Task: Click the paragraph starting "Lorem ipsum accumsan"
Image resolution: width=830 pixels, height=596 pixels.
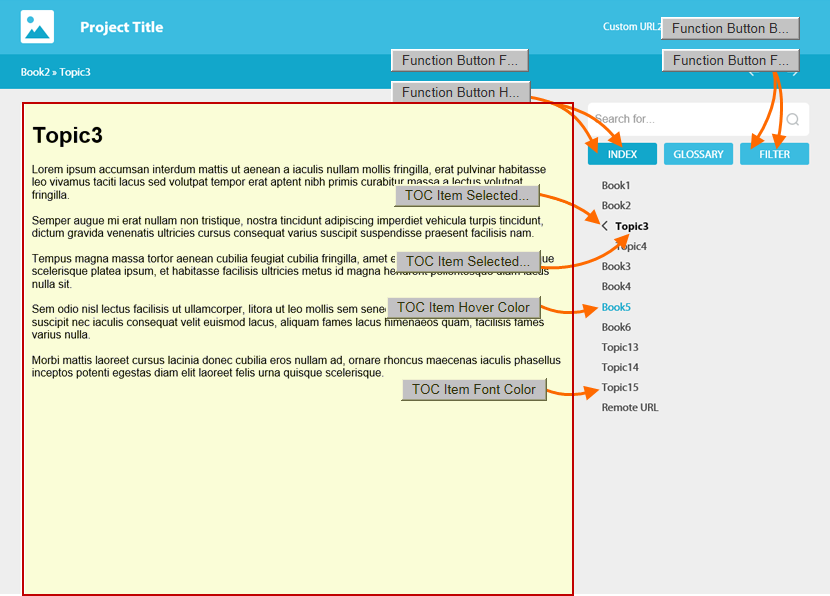Action: (288, 182)
